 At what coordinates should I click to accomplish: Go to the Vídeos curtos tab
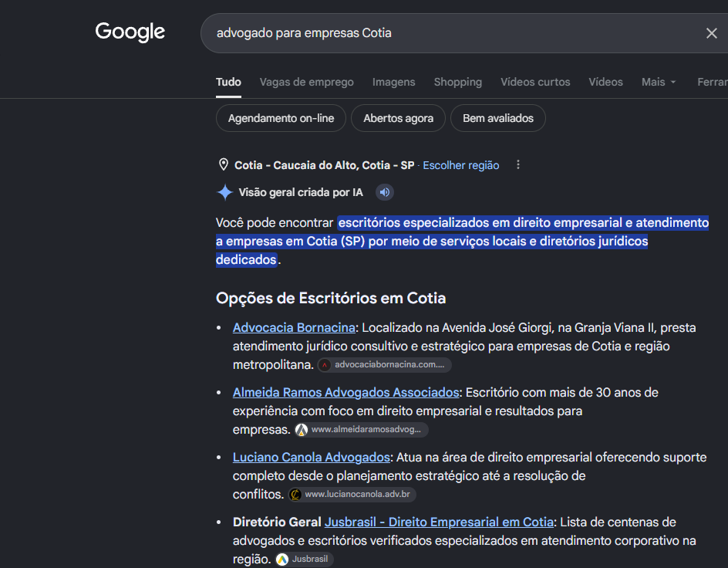tap(535, 83)
